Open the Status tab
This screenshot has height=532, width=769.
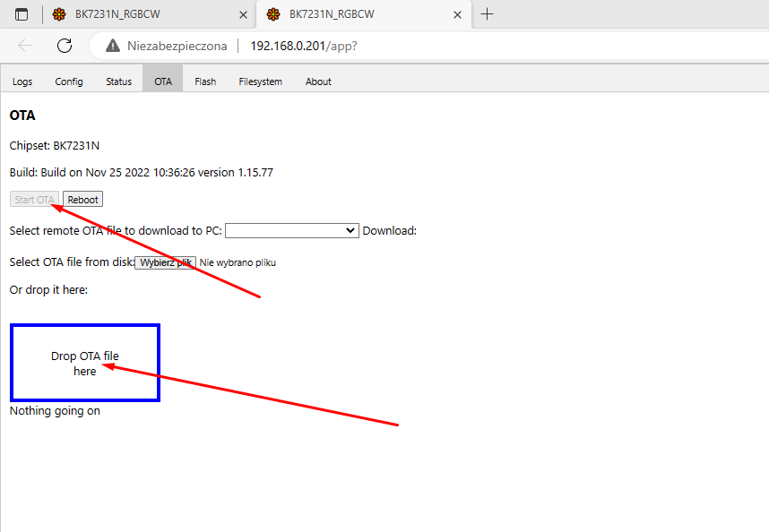(x=118, y=82)
